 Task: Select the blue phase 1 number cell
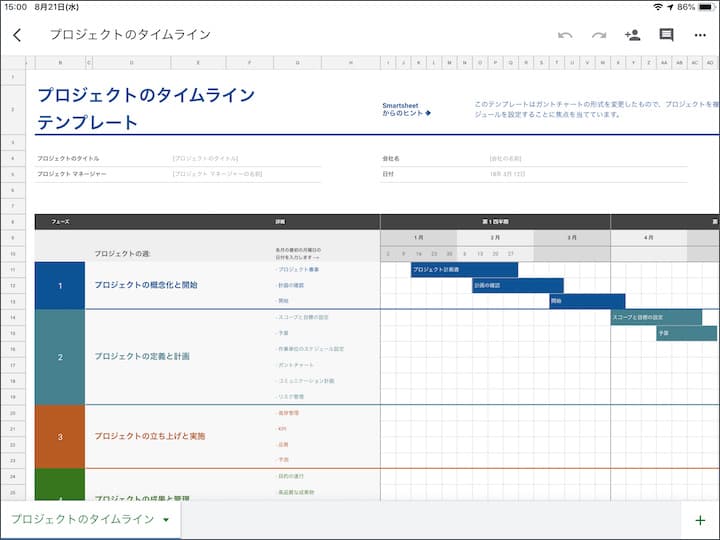[x=60, y=286]
